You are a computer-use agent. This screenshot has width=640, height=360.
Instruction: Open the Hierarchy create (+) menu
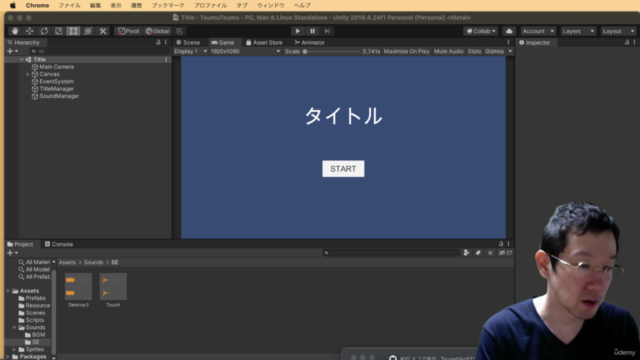tap(12, 51)
